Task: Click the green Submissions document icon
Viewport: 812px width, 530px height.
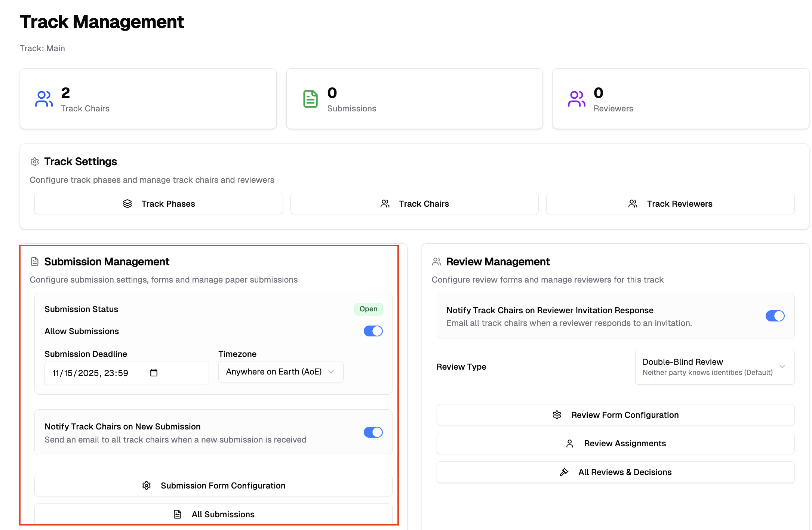Action: pyautogui.click(x=310, y=99)
